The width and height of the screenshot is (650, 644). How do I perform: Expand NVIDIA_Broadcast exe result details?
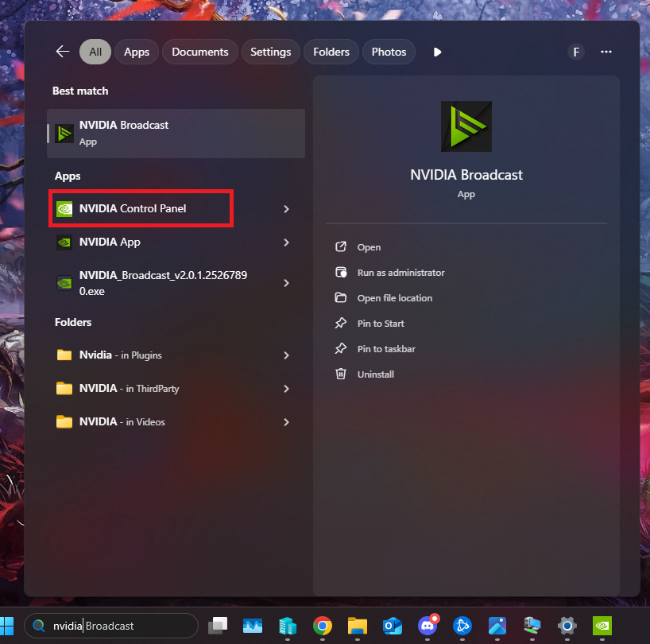click(286, 283)
